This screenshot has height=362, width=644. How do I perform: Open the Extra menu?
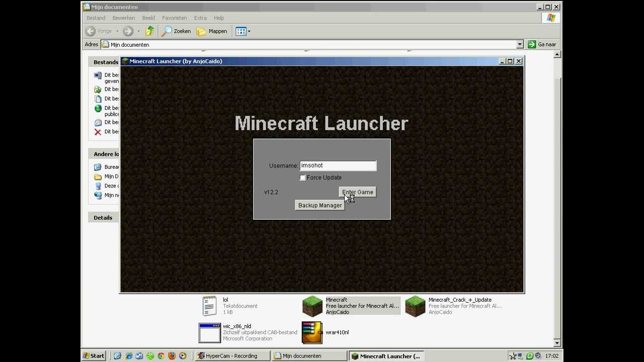coord(200,18)
